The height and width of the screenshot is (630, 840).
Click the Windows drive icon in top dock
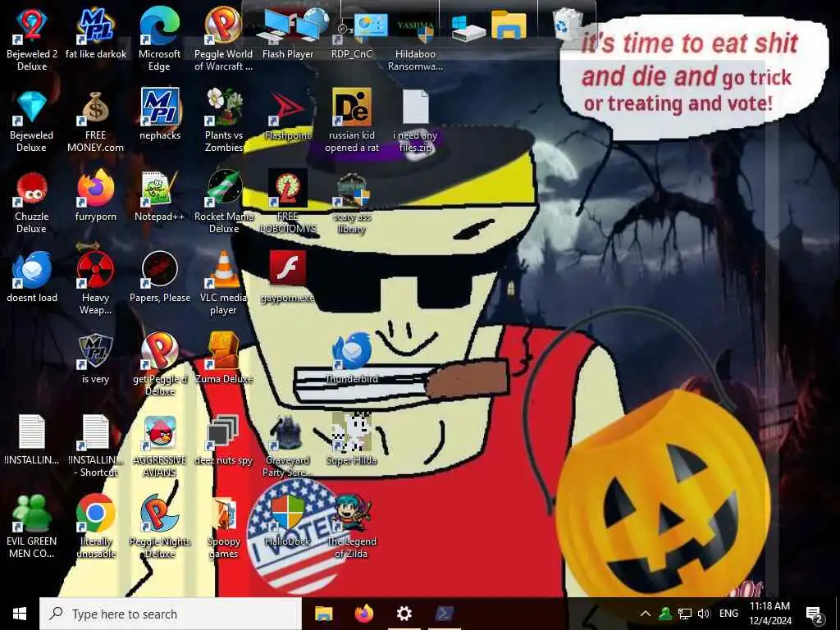coord(468,28)
